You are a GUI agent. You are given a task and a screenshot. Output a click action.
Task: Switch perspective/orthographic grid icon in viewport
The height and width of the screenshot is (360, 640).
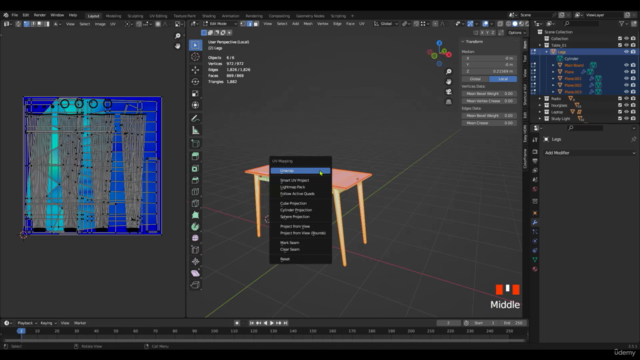(449, 102)
